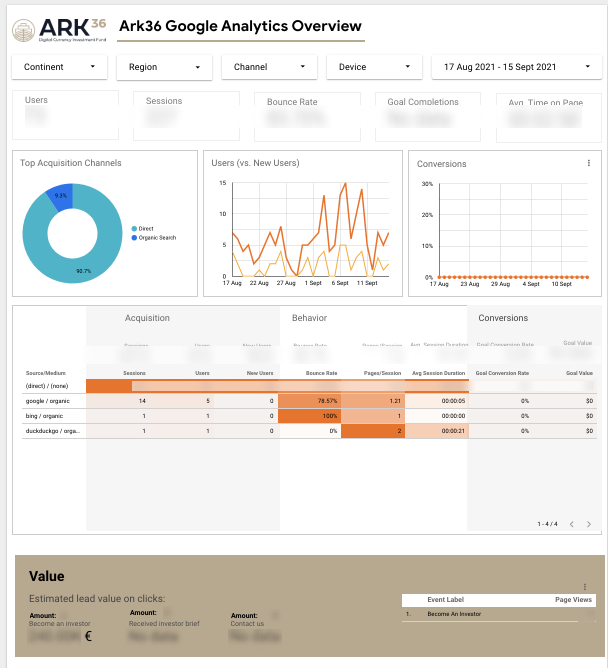Click the 78.57% bounce rate cell
Viewport: 608px width, 668px height.
click(310, 401)
